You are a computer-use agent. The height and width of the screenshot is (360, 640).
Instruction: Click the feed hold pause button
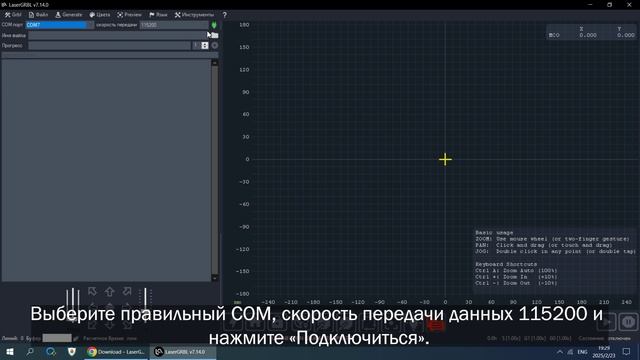point(628,322)
